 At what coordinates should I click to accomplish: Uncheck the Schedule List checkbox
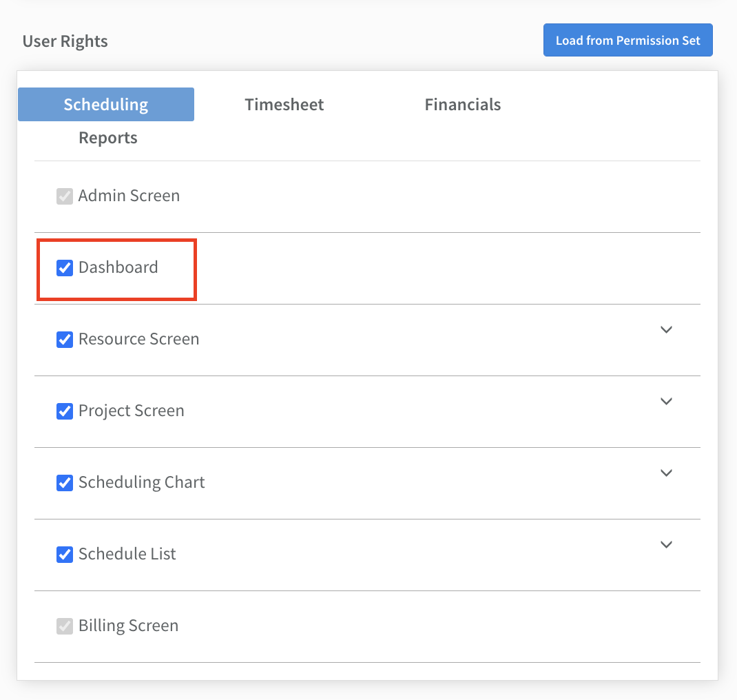pyautogui.click(x=65, y=555)
